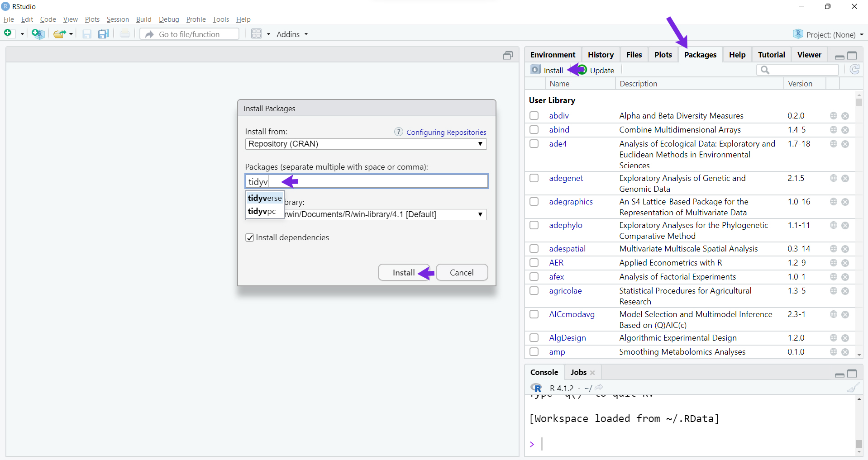Open the abind package website globe icon

833,130
